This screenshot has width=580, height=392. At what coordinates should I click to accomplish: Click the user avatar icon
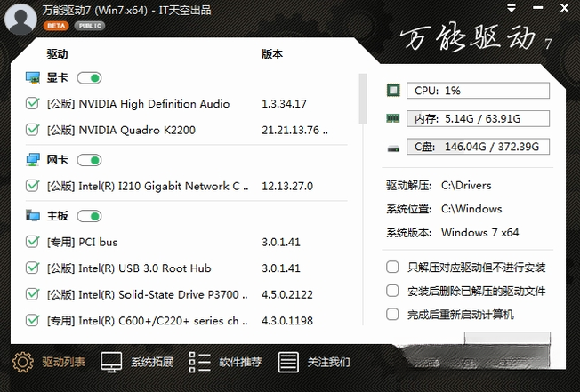(20, 20)
